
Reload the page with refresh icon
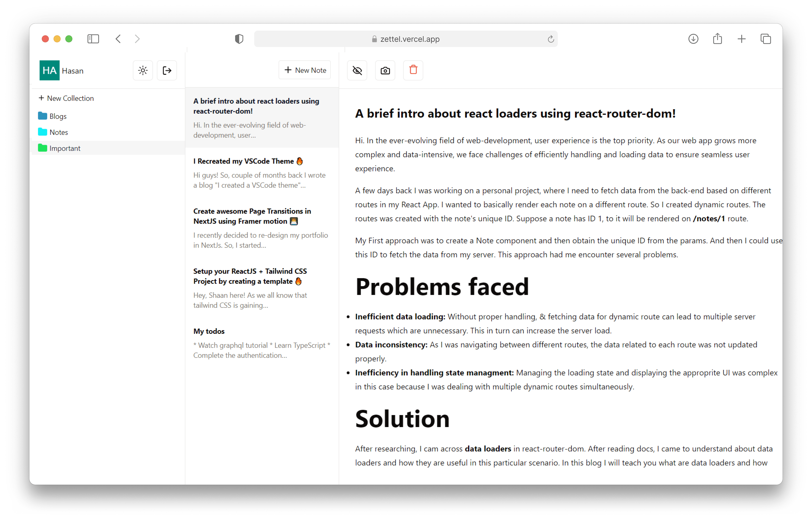551,39
